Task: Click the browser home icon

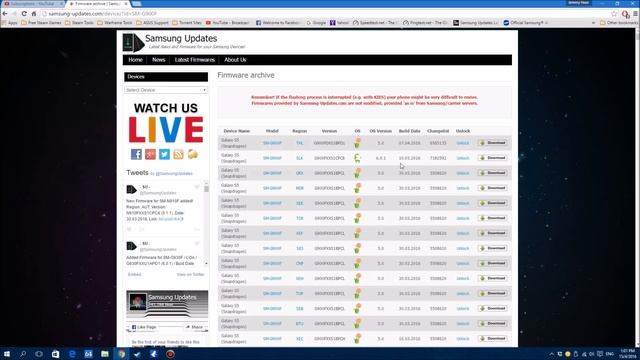Action: tap(34, 13)
